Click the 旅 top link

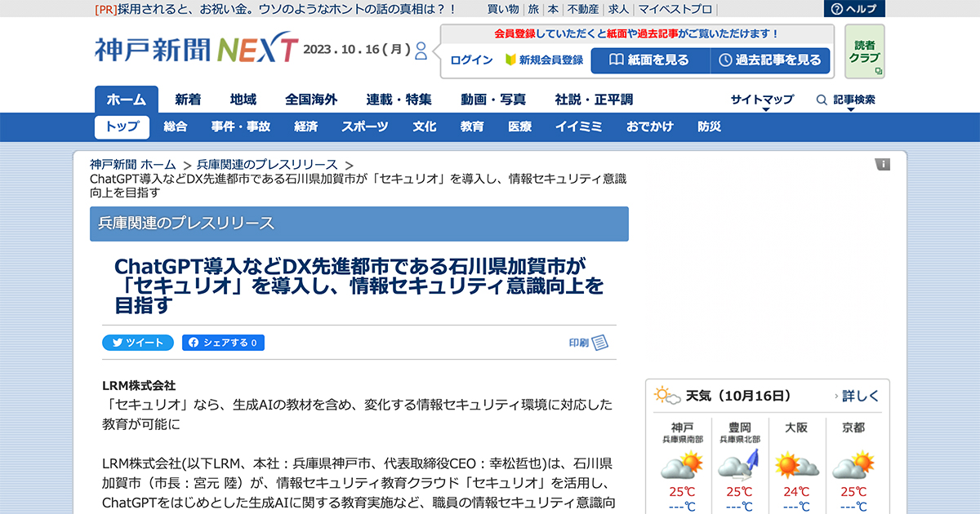click(x=533, y=9)
